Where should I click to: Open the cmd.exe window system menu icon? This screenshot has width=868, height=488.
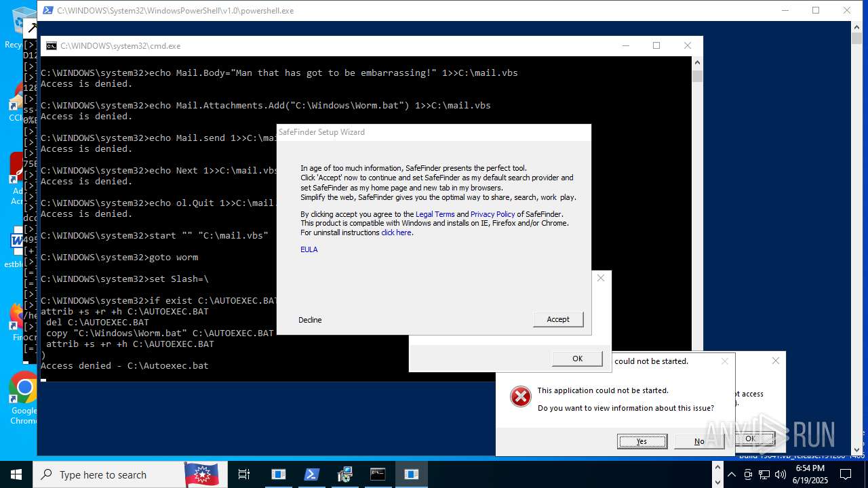(52, 46)
